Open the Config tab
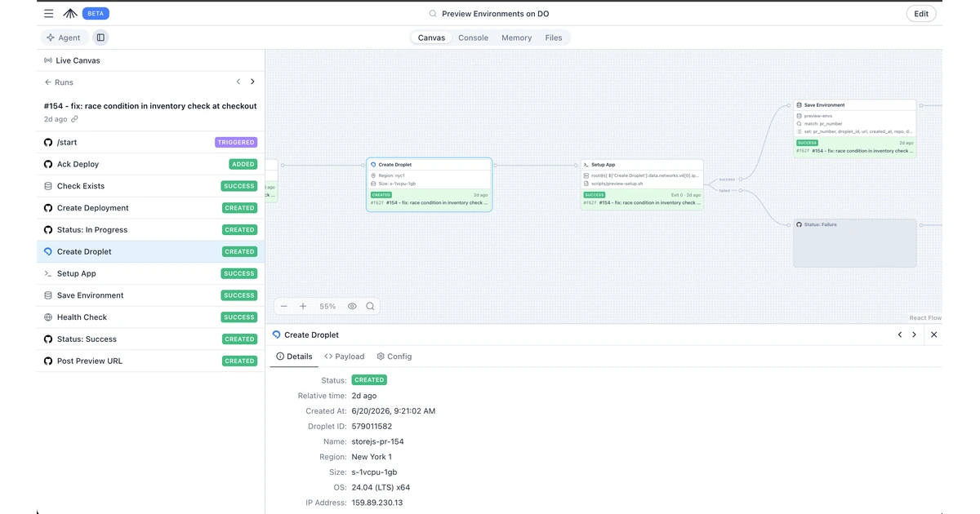The width and height of the screenshot is (980, 514). [x=394, y=357]
